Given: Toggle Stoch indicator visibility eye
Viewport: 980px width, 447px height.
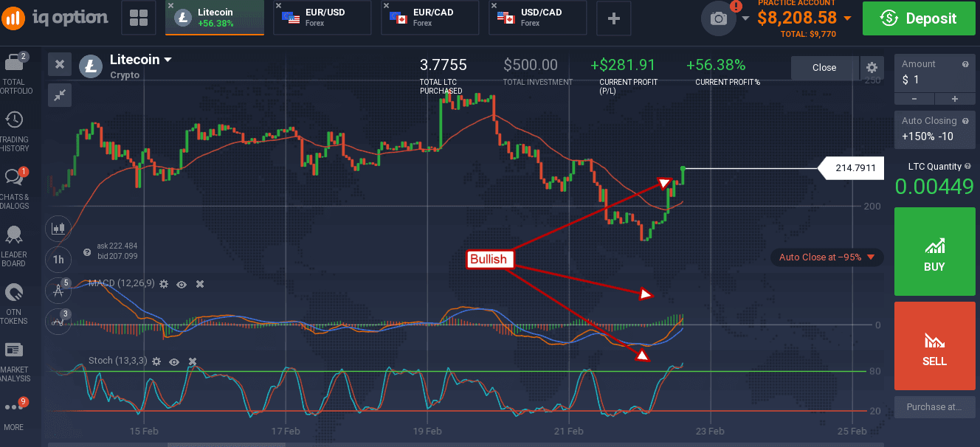Looking at the screenshot, I should pyautogui.click(x=174, y=361).
